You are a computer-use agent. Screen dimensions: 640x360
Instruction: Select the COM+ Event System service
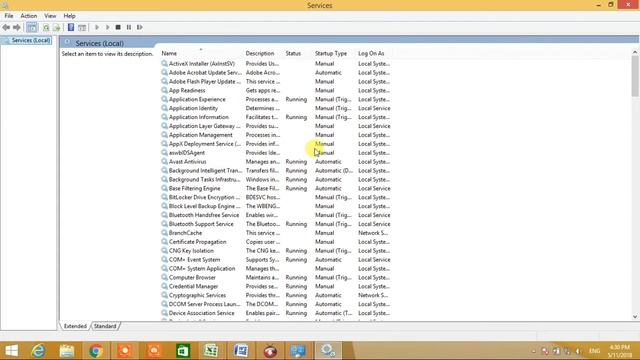click(276, 260)
